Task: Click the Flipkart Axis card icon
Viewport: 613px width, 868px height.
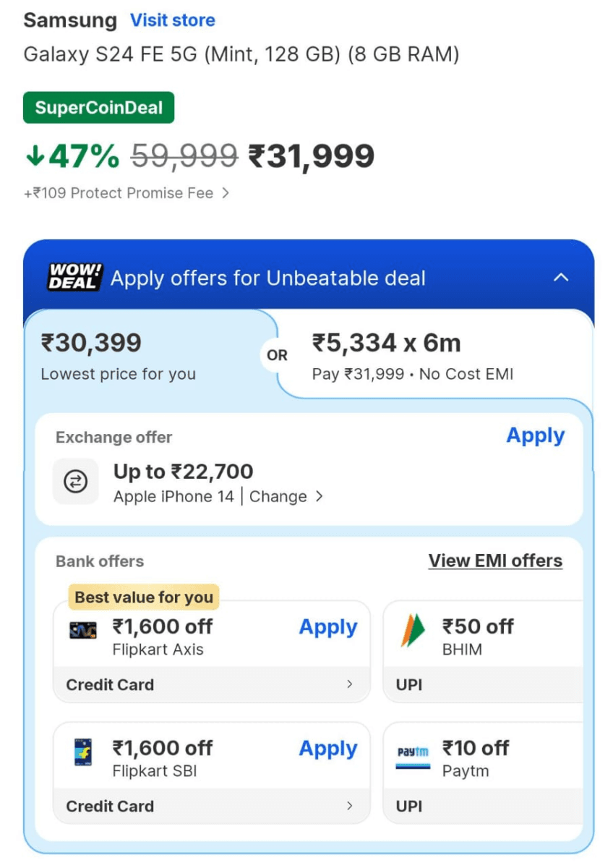Action: [x=82, y=631]
